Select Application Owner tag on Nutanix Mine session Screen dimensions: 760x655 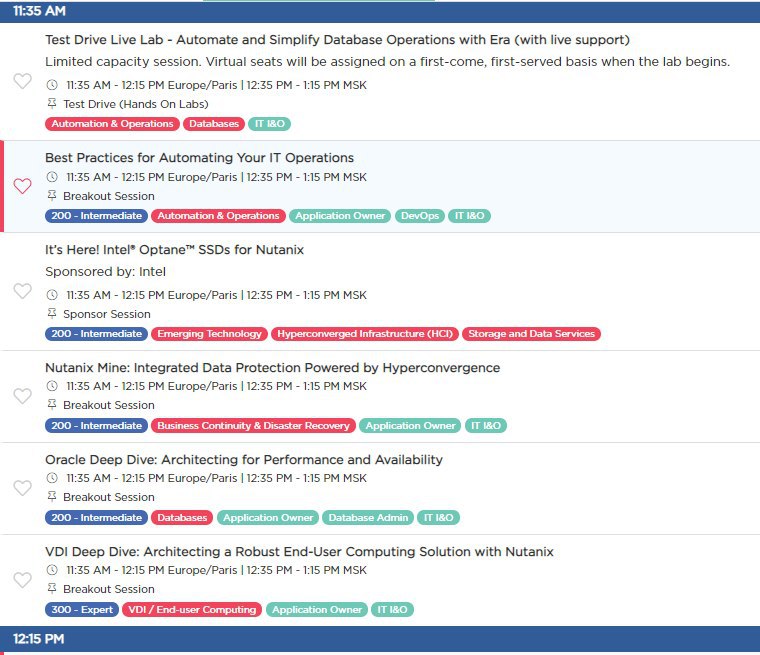click(x=410, y=426)
